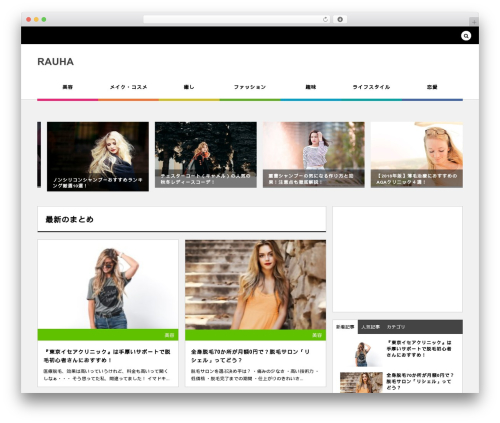Click the yellow minimize window button
The height and width of the screenshot is (423, 500).
(36, 19)
